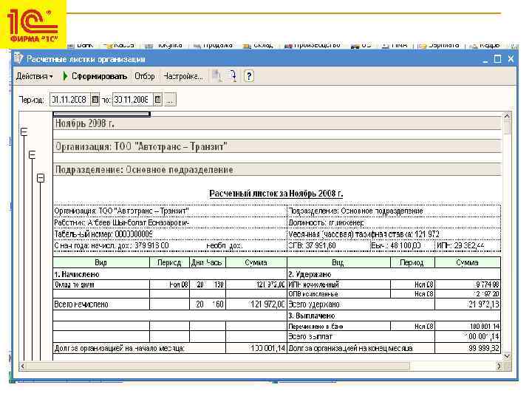Viewport: 532px width, 399px height.
Task: Click the horizontal scrollbar right arrow
Action: (x=499, y=366)
